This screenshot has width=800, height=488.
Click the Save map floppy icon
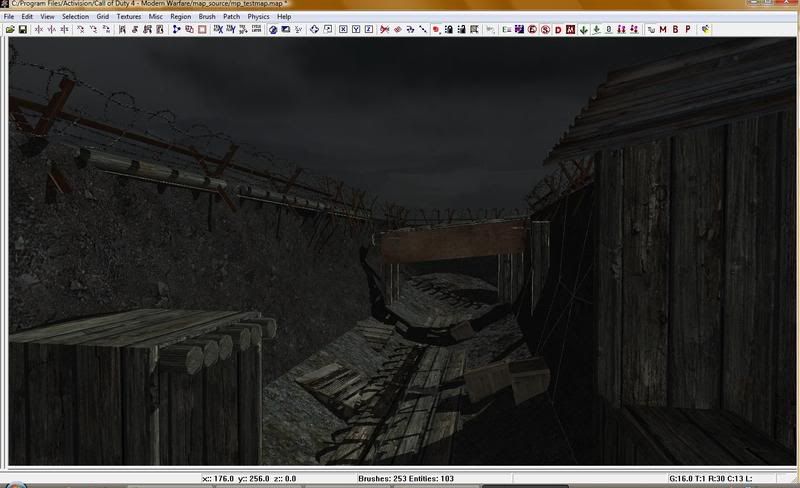22,30
